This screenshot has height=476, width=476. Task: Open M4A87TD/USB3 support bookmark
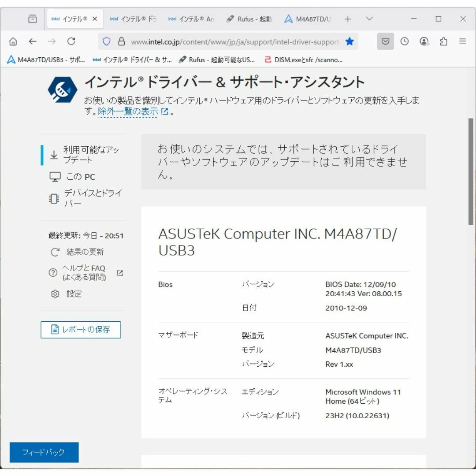[46, 60]
